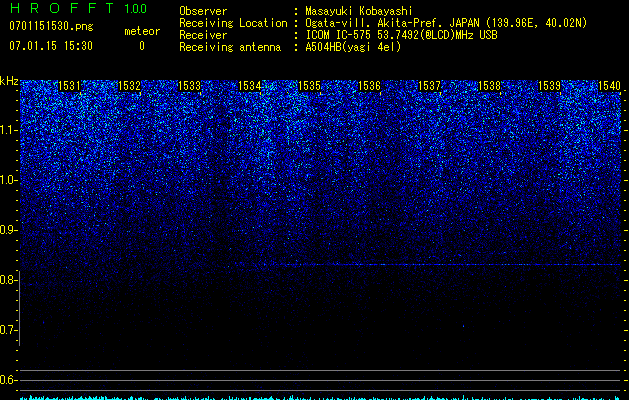
Task: Click time marker 1540
Action: point(609,85)
